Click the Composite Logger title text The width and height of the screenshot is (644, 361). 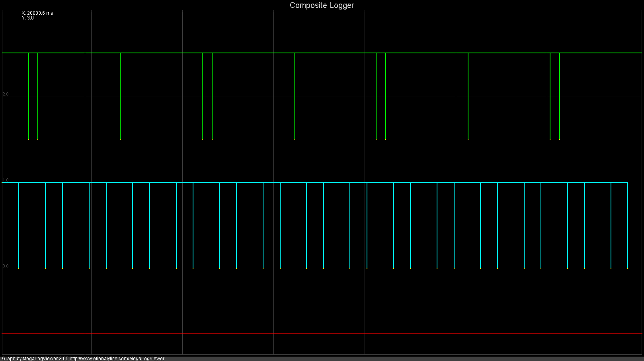322,5
